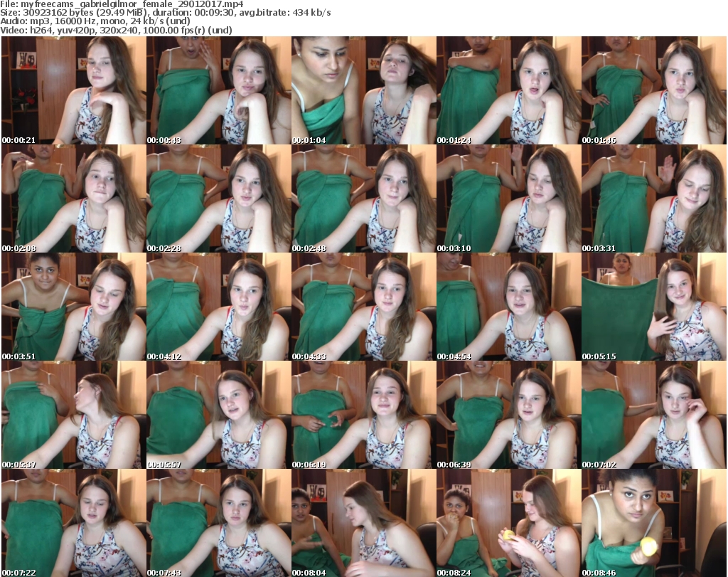Select the thumbnail stamped 00:02:28
728x577 pixels.
click(x=219, y=198)
